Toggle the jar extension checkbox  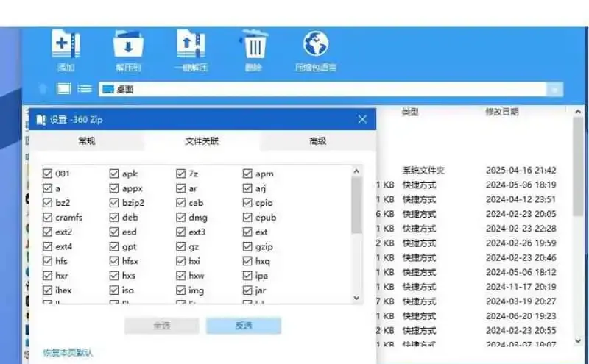click(247, 290)
